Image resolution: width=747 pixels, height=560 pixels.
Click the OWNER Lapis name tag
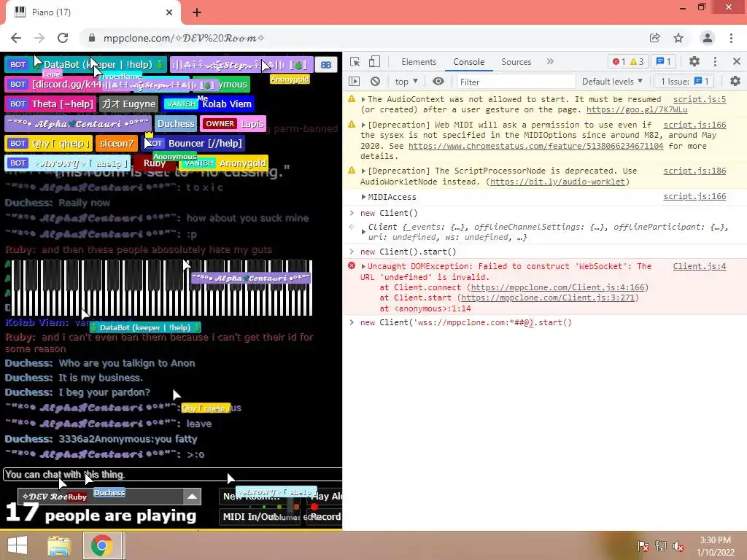(233, 124)
